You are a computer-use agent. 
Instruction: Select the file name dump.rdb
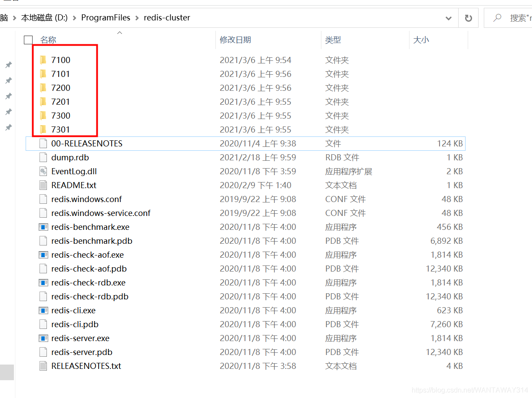point(70,157)
